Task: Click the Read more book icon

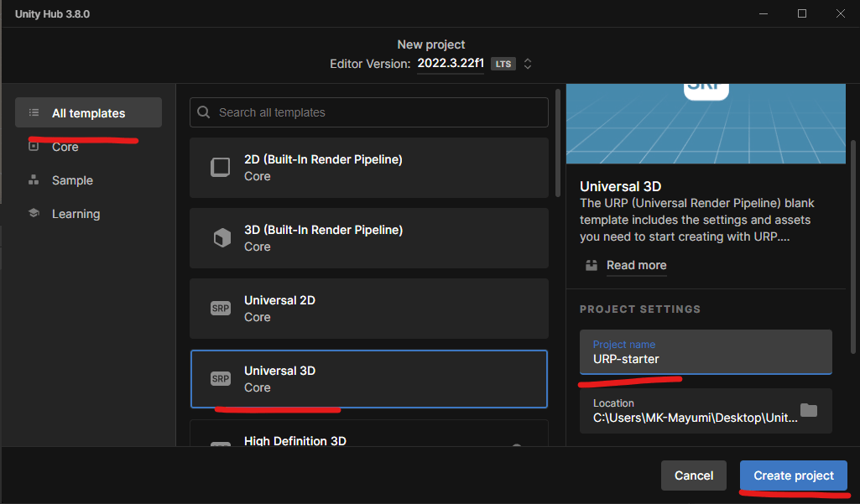Action: [592, 265]
